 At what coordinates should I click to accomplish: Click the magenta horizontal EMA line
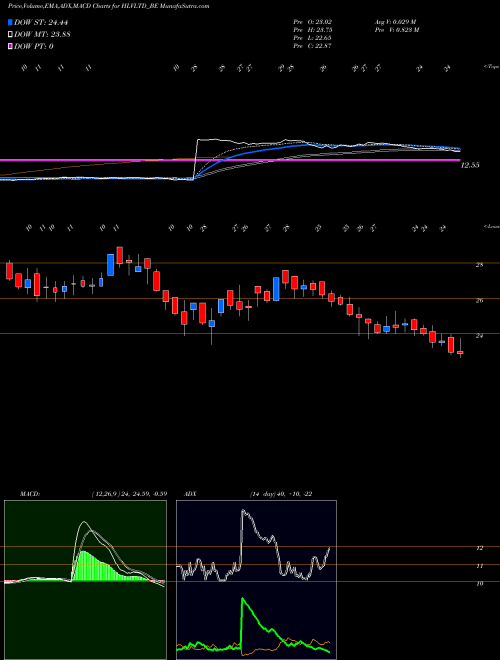click(230, 160)
